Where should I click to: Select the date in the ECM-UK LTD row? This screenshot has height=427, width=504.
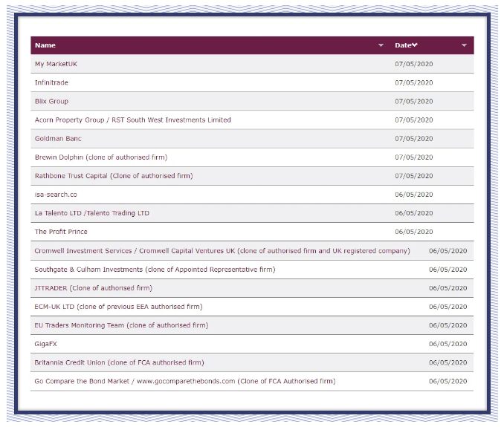448,307
